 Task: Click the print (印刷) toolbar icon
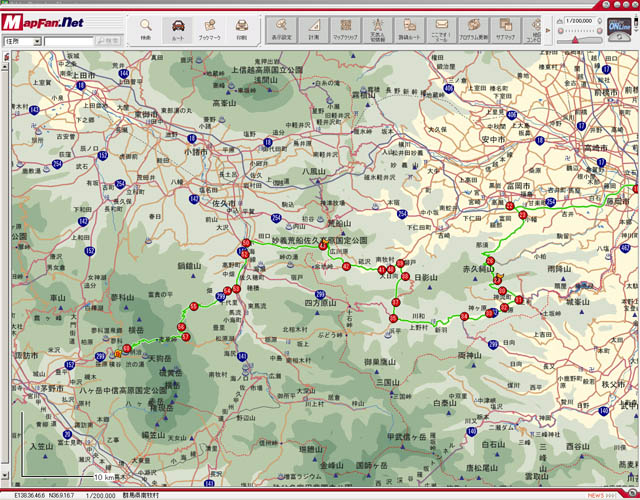click(242, 27)
